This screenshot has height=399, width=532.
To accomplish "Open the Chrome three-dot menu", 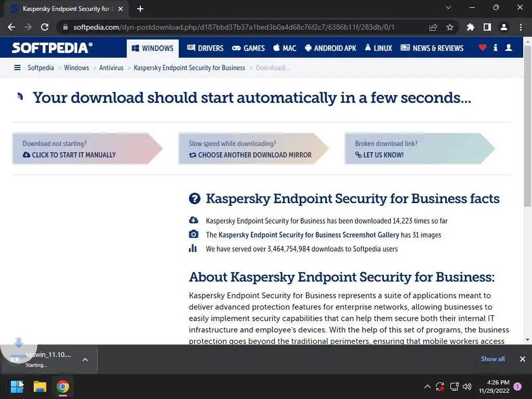I will 521,27.
